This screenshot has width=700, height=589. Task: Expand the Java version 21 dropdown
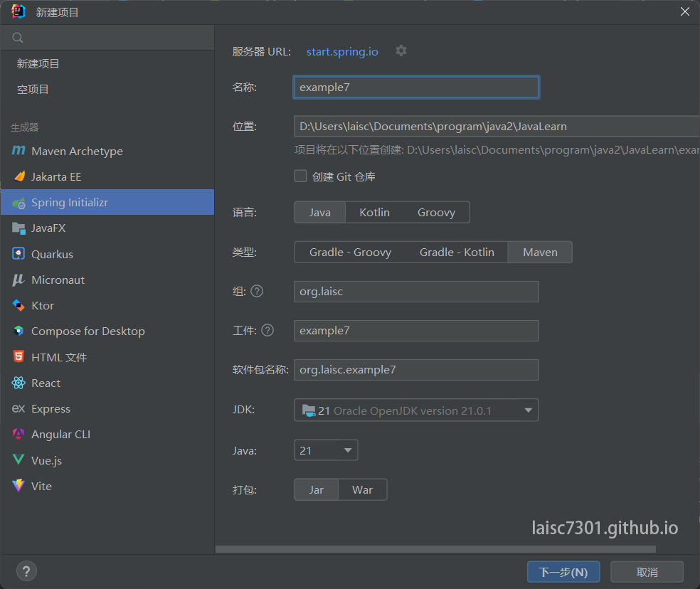coord(347,450)
